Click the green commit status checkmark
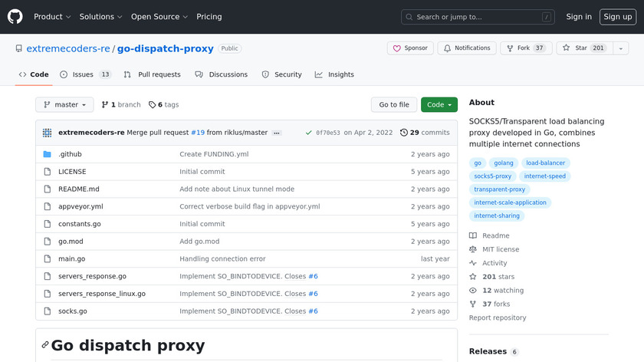The image size is (644, 362). (x=308, y=133)
